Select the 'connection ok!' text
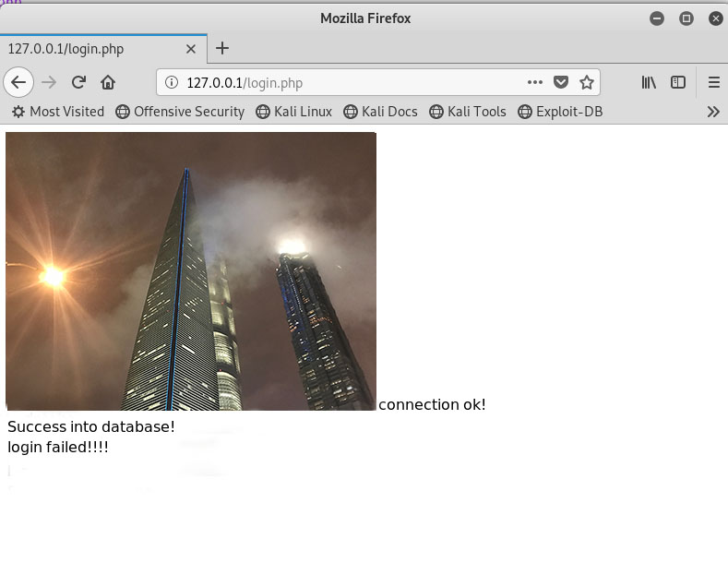The width and height of the screenshot is (728, 563). click(432, 404)
